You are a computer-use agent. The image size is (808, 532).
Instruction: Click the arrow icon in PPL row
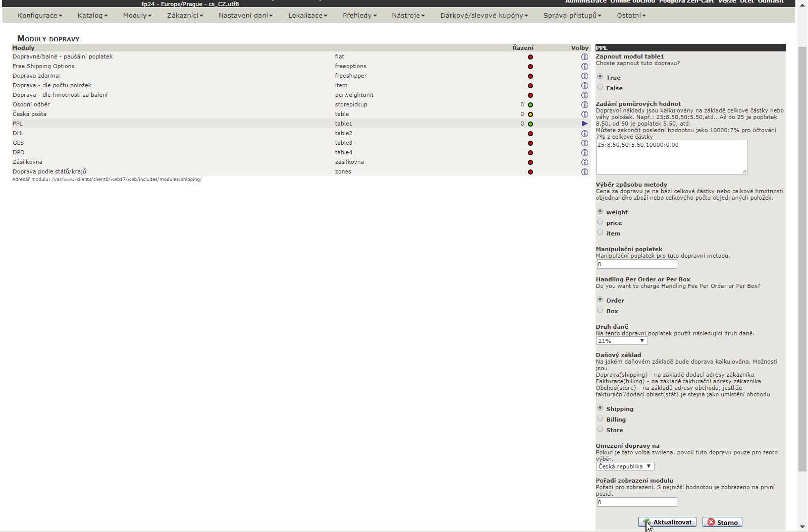584,124
